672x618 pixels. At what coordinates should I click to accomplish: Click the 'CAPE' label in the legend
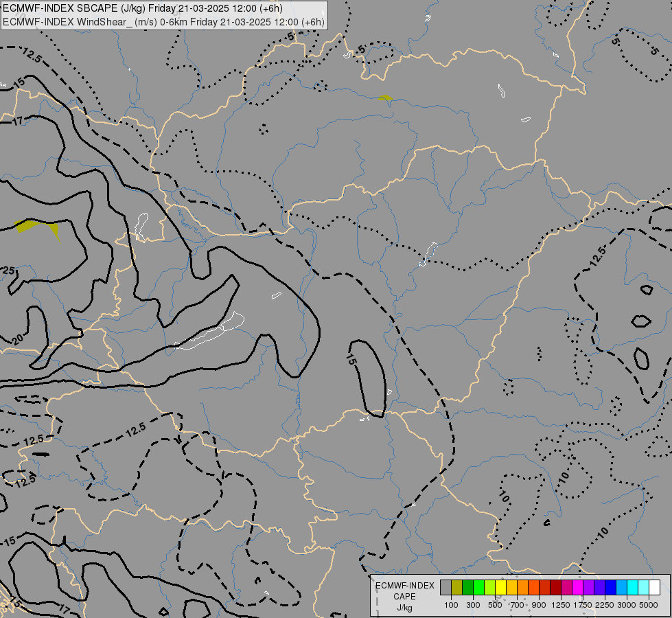404,597
